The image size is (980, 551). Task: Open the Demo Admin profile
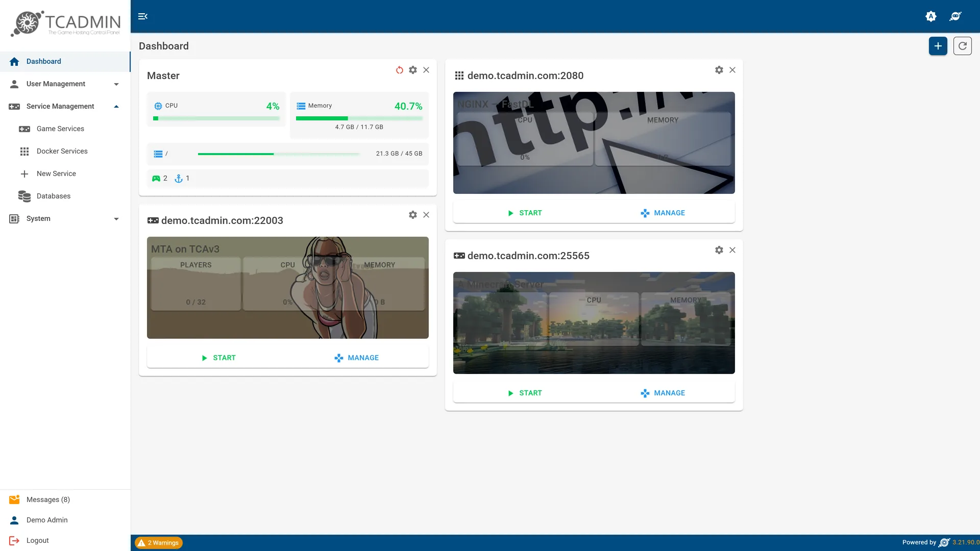pos(65,520)
